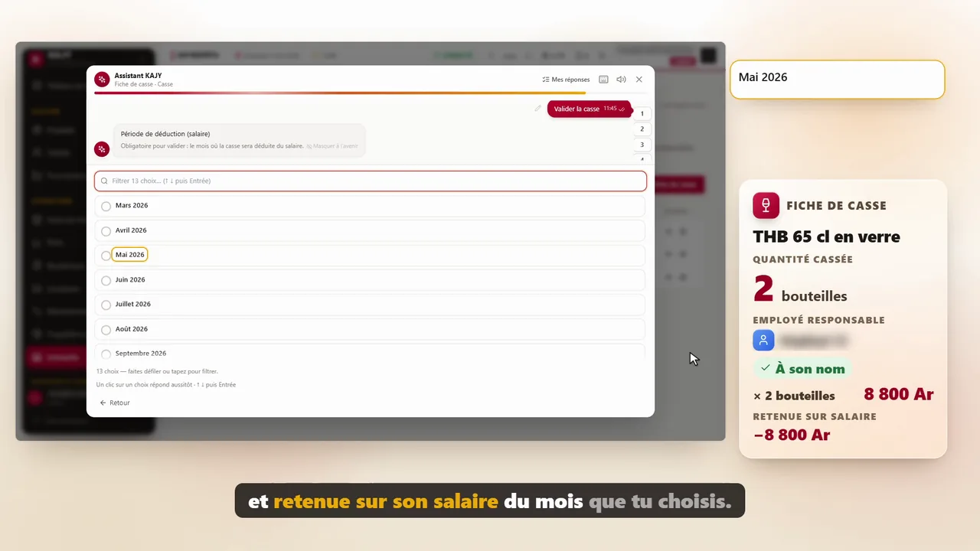
Task: Click the pencil edit icon beside Valider la casse
Action: coord(538,109)
